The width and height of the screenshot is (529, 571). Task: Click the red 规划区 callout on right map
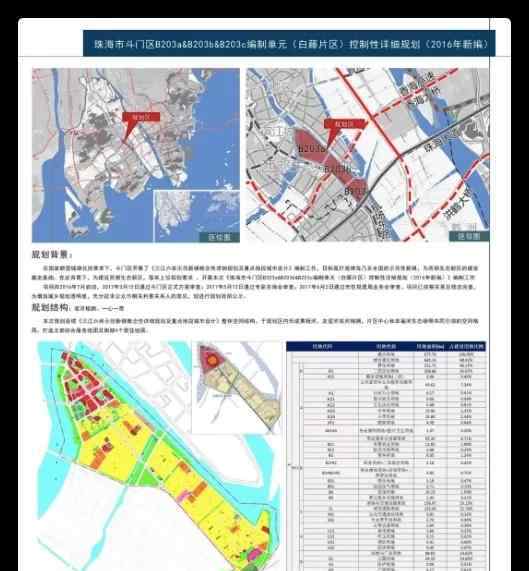click(x=344, y=124)
